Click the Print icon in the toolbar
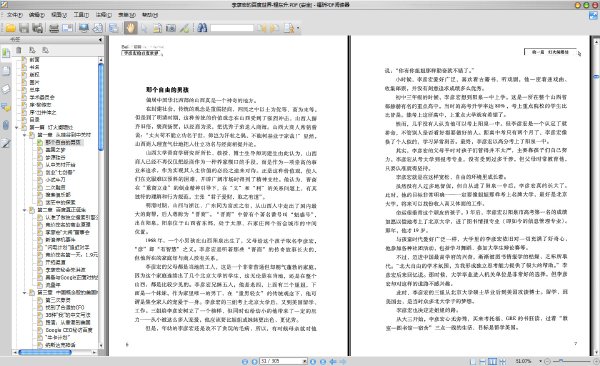600x366 pixels. coord(54,28)
